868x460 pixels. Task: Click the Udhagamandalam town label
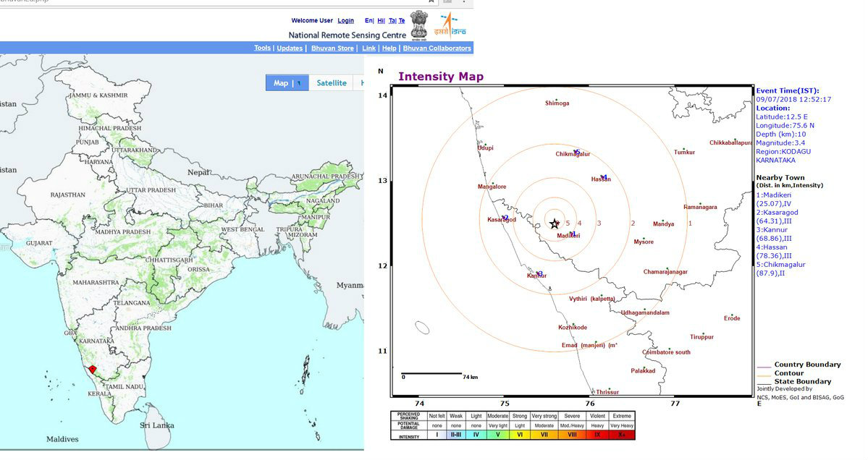pos(645,313)
